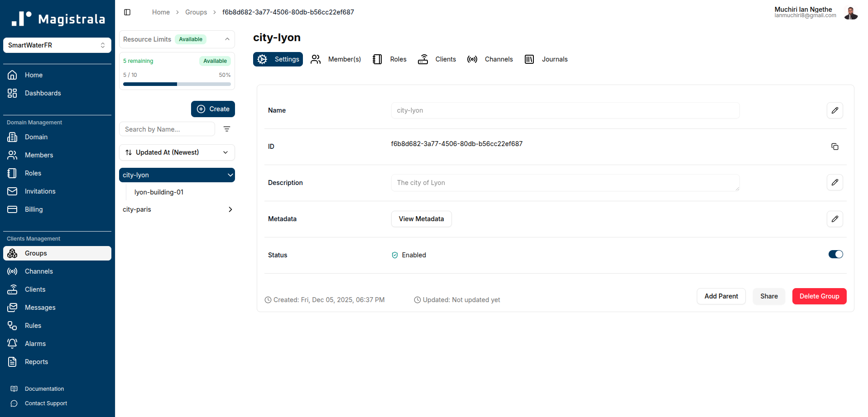Open the Billing section
The height and width of the screenshot is (417, 868).
[34, 209]
